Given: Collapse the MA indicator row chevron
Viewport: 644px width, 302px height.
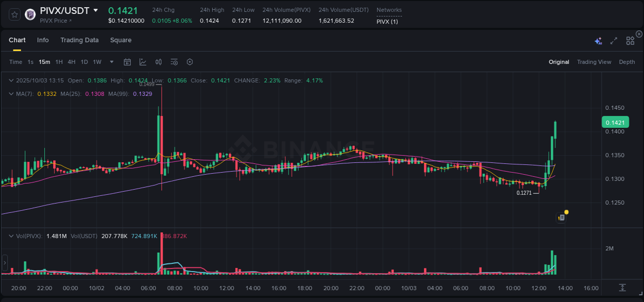Looking at the screenshot, I should [11, 94].
